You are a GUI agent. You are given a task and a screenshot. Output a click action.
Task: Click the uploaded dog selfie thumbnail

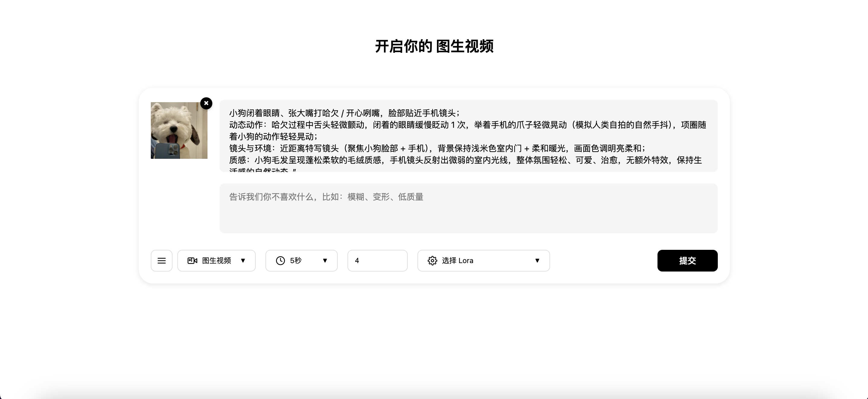click(179, 131)
